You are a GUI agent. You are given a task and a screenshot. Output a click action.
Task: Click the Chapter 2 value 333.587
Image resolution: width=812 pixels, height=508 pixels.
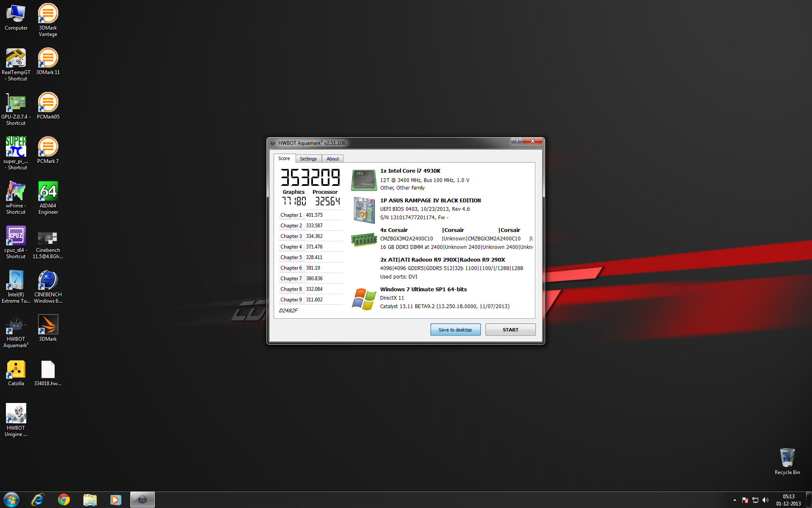pos(314,226)
